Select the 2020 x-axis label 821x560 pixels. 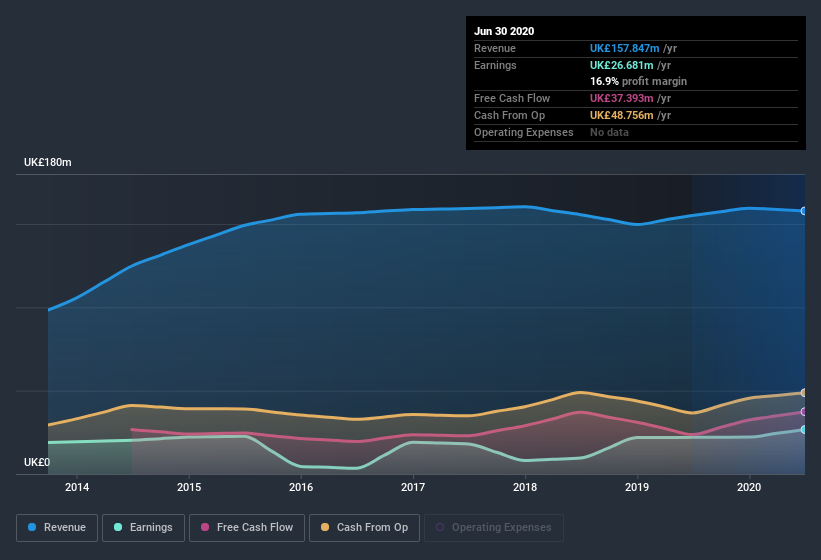point(749,487)
